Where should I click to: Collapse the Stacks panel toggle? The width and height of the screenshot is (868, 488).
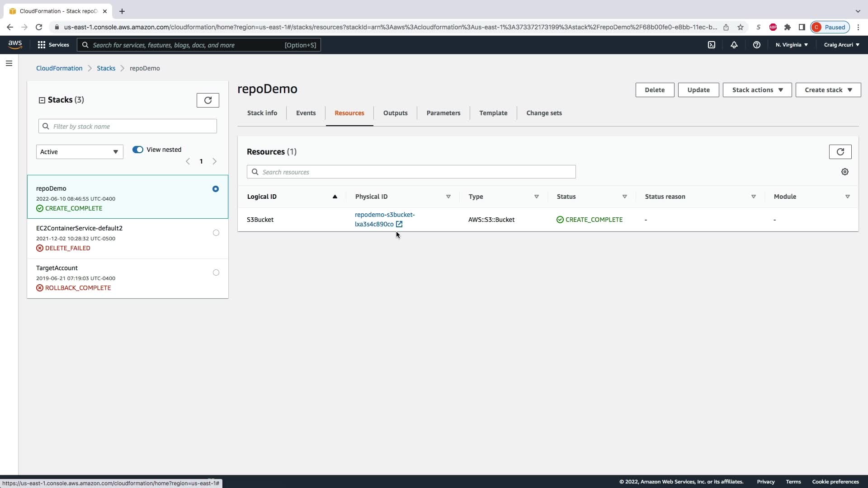pyautogui.click(x=42, y=100)
